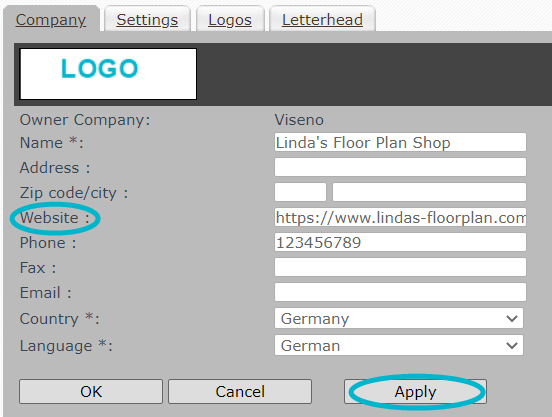This screenshot has width=552, height=417.
Task: Focus the Fax input field
Action: point(400,267)
